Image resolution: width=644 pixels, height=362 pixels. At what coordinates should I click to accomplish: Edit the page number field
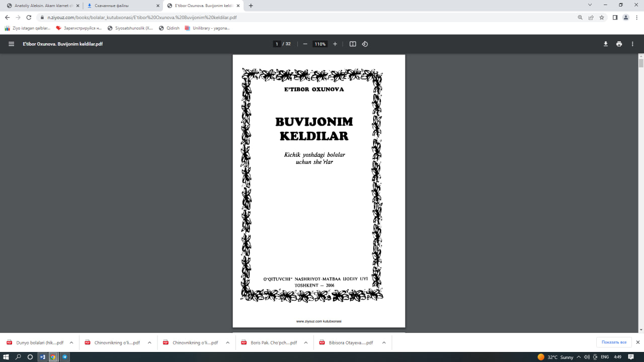277,44
